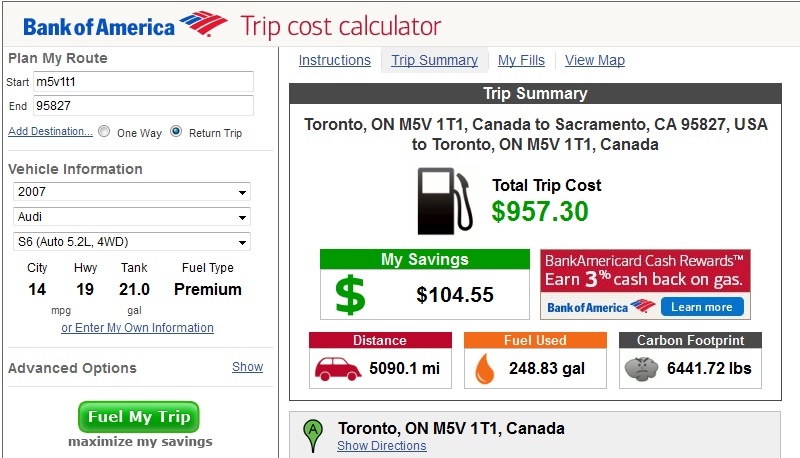Switch to the Instructions tab
The image size is (800, 458).
[x=335, y=60]
